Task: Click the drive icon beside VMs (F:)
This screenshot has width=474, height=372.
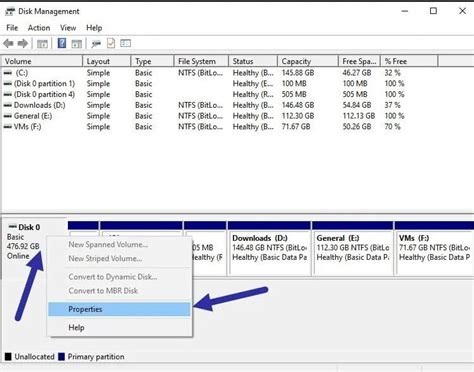Action: click(8, 127)
